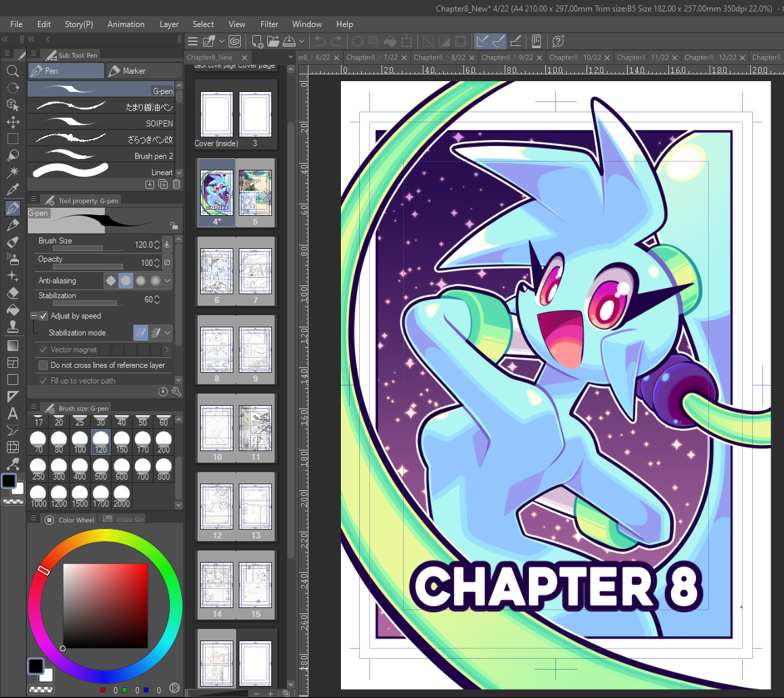Toggle the Vector magnet checkbox

[x=43, y=350]
